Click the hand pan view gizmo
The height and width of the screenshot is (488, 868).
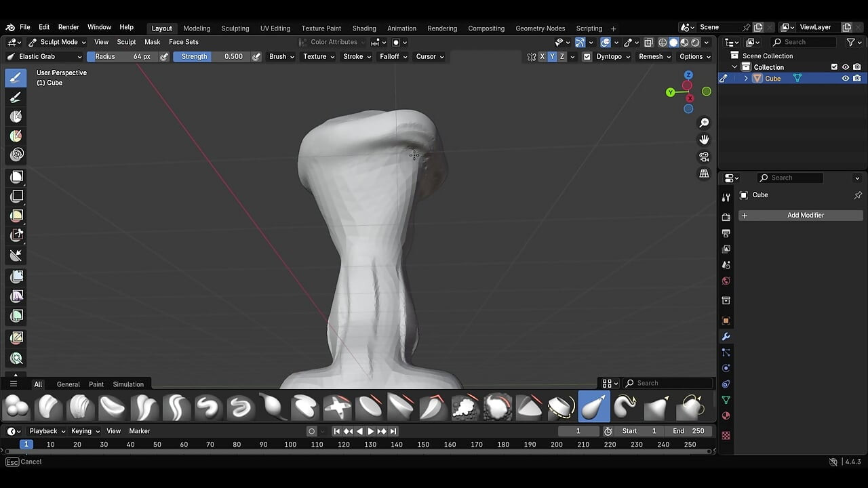[704, 140]
